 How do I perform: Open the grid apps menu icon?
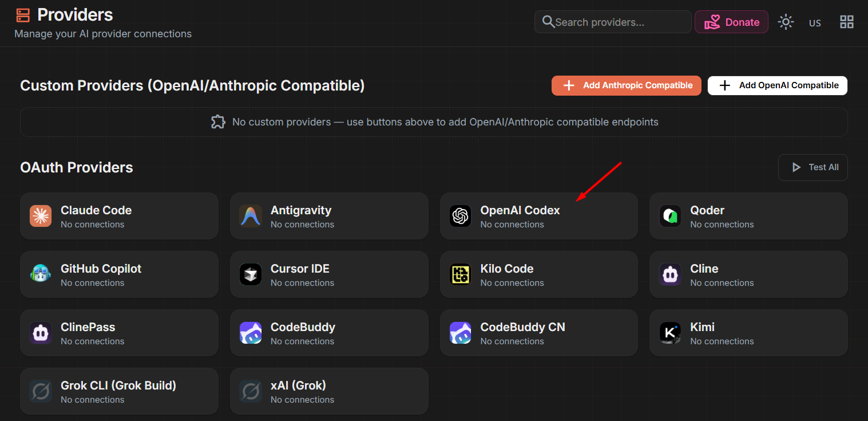846,22
